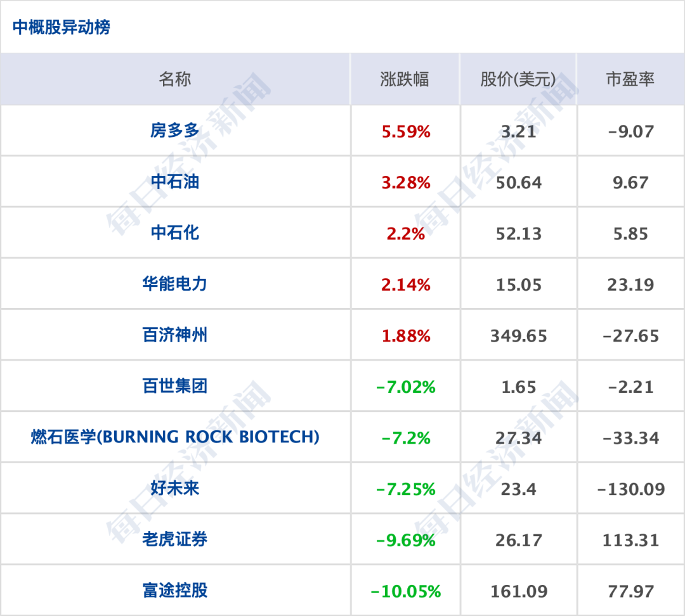This screenshot has width=685, height=616.
Task: Select the 5.59% gain value
Action: 406,132
